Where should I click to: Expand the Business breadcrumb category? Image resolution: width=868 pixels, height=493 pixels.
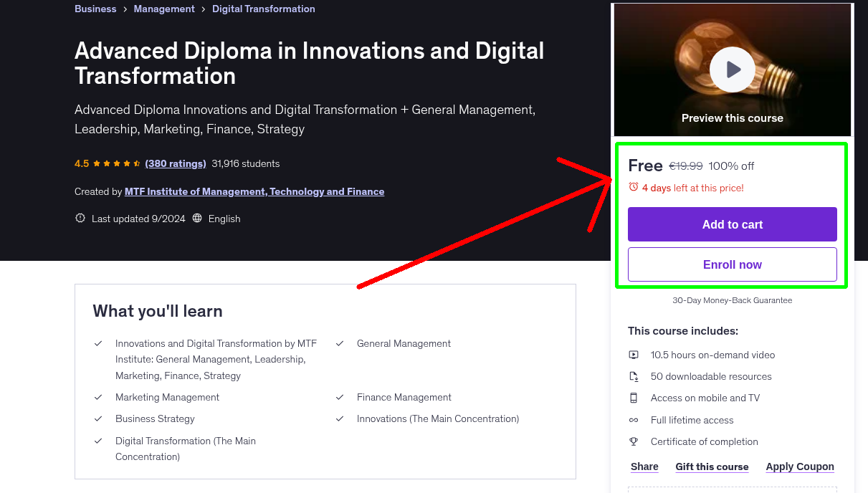pyautogui.click(x=95, y=9)
